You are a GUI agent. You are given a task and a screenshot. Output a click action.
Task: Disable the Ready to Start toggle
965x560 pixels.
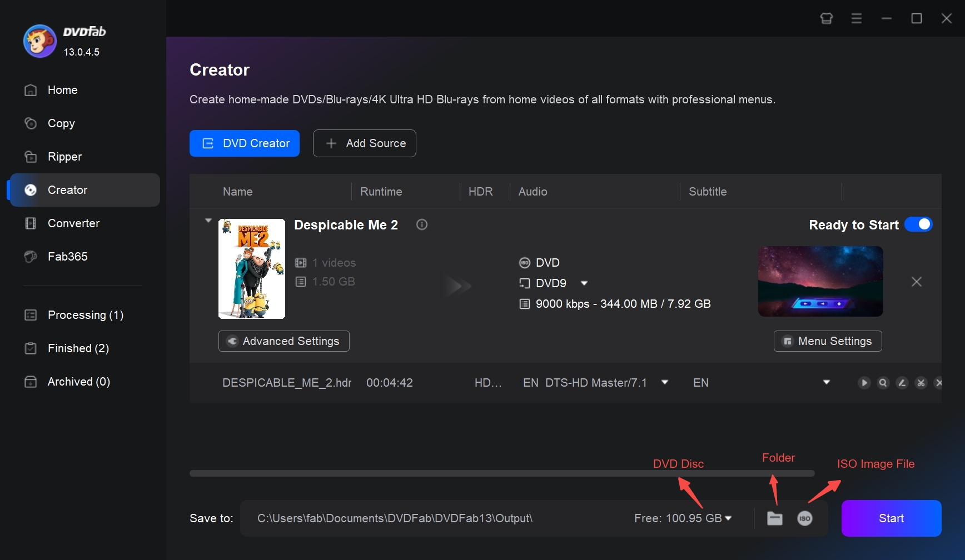click(918, 224)
